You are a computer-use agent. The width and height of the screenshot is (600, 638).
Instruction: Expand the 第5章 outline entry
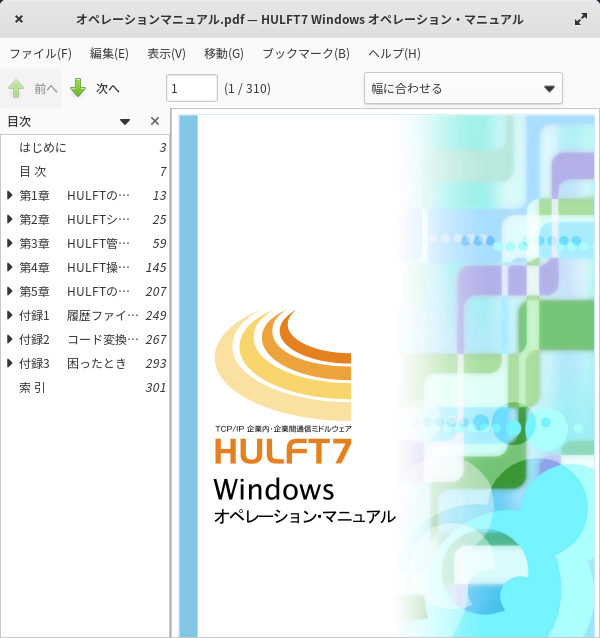tap(10, 291)
